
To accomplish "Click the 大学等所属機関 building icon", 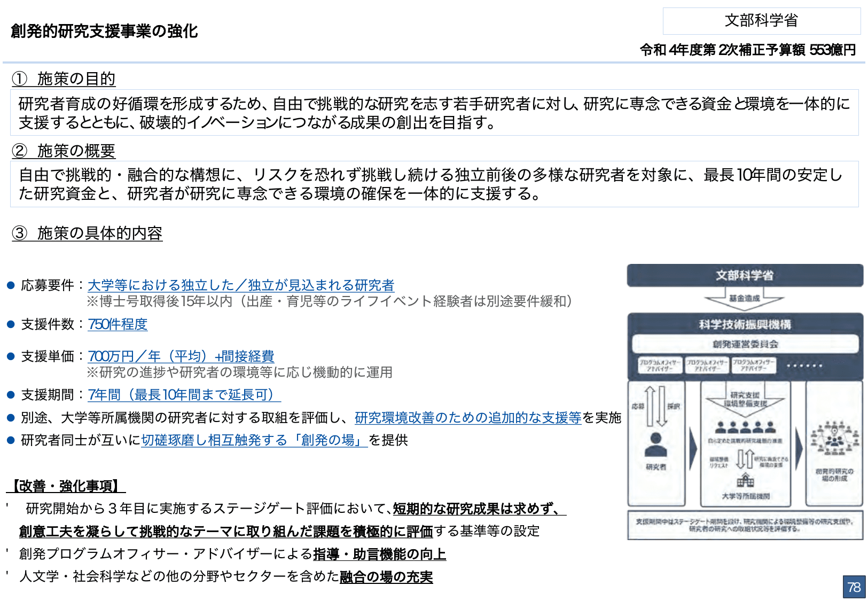I will click(746, 481).
